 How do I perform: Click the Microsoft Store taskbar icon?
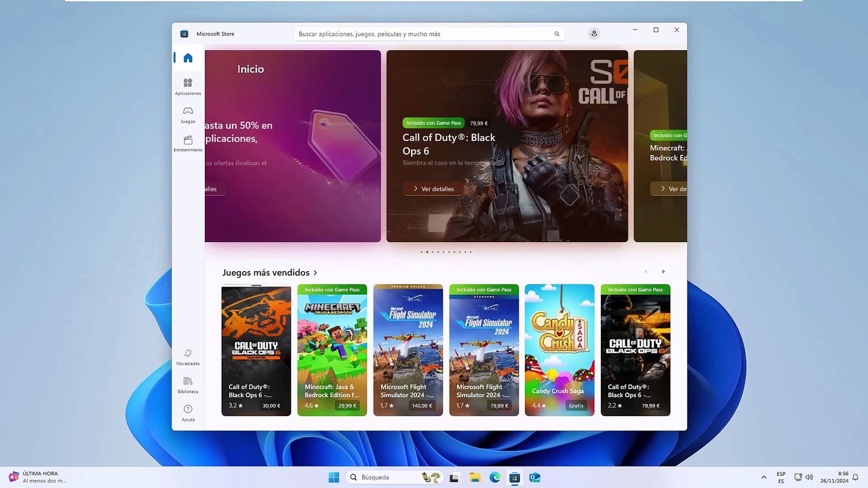[x=515, y=477]
